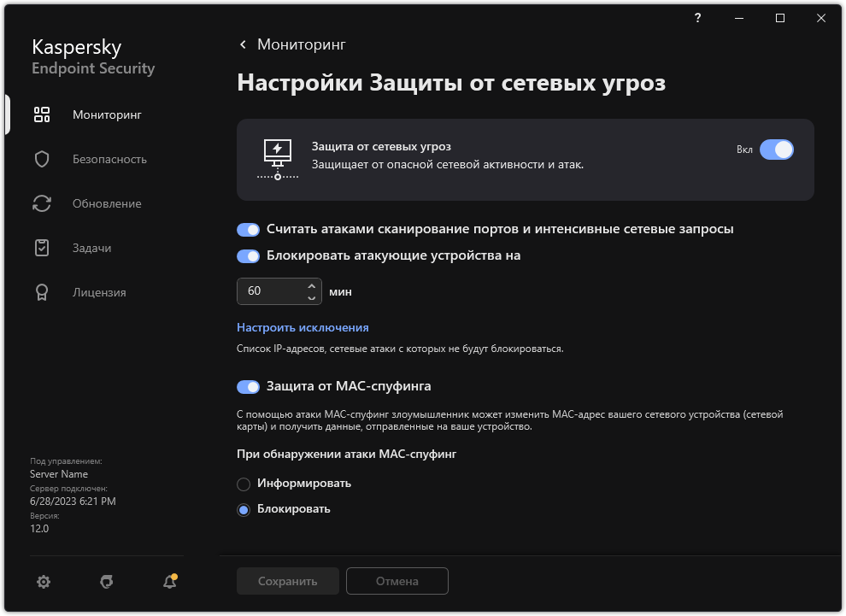Click the 60 minutes input field
Image resolution: width=846 pixels, height=616 pixels.
point(272,290)
